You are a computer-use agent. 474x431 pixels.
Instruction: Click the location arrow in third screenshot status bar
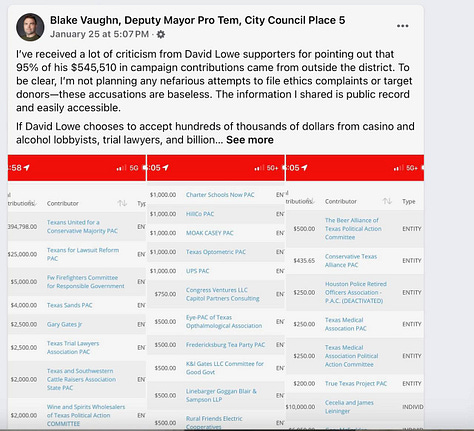click(304, 168)
